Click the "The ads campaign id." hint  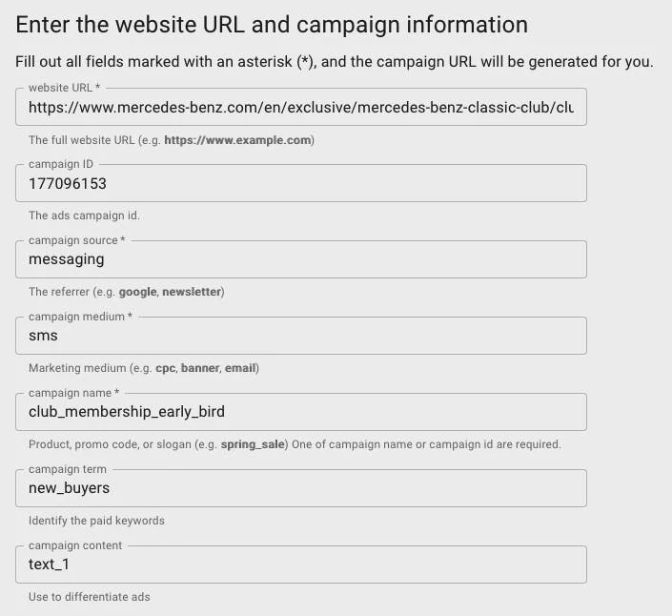coord(84,216)
